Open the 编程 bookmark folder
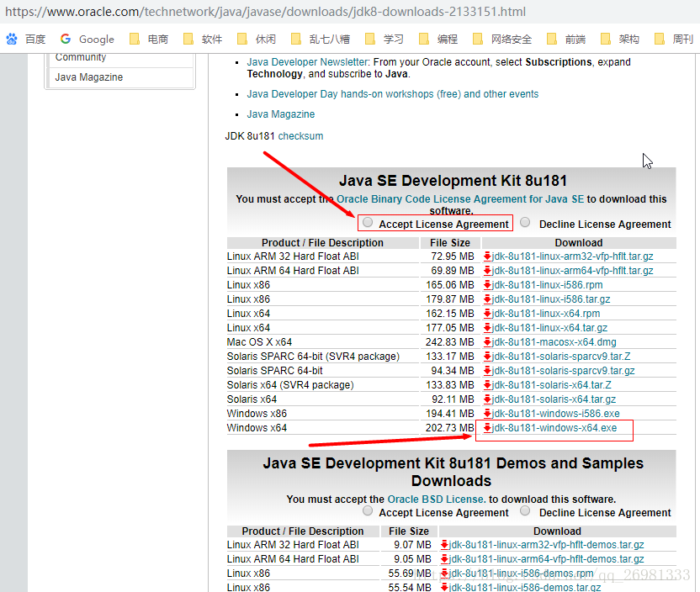This screenshot has width=700, height=592. tap(438, 40)
